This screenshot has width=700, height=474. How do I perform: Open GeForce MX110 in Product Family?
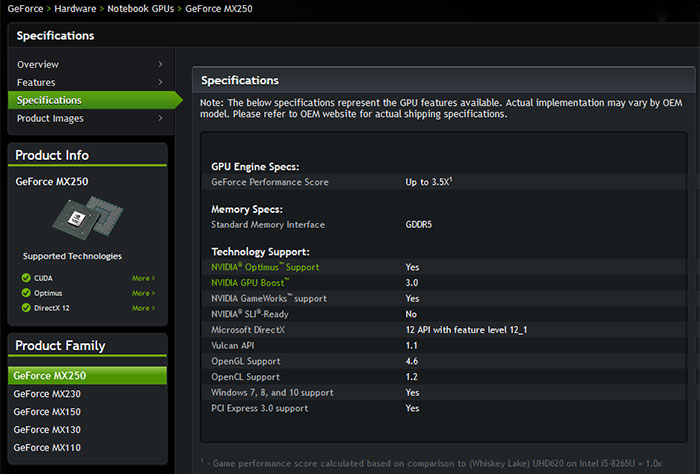[x=47, y=447]
